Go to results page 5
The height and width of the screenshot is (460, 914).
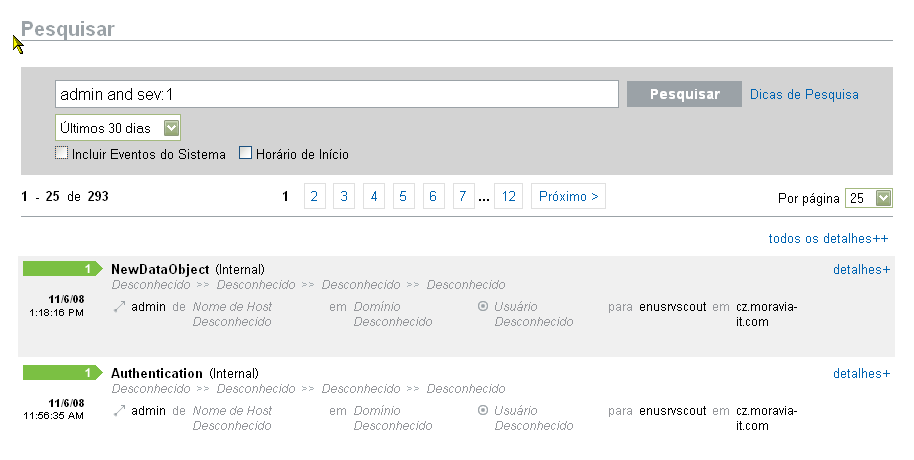(403, 196)
